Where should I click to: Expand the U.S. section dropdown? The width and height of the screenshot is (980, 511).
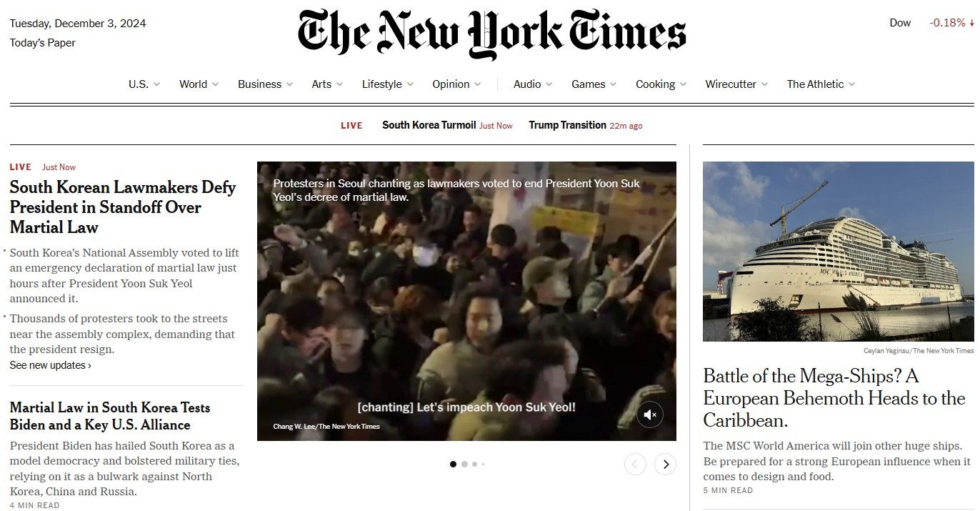coord(144,84)
